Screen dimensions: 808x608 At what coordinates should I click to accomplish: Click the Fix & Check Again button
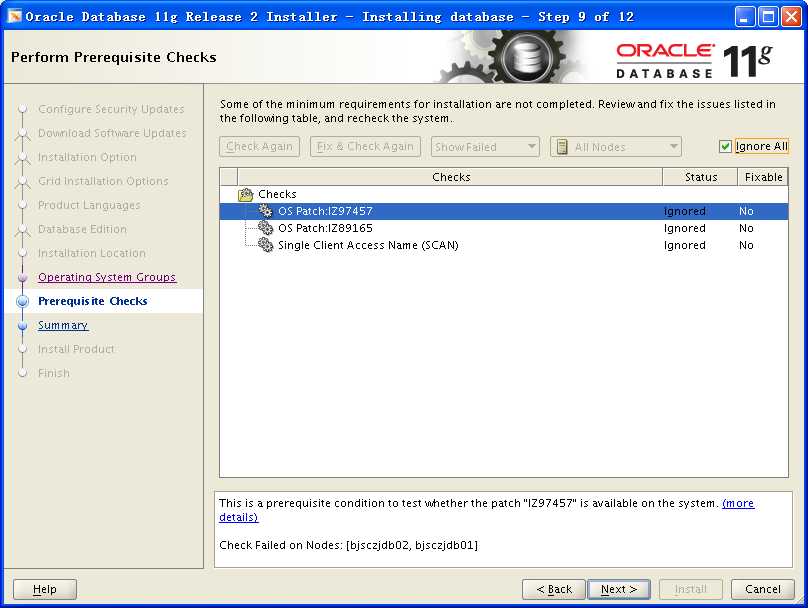click(x=365, y=147)
